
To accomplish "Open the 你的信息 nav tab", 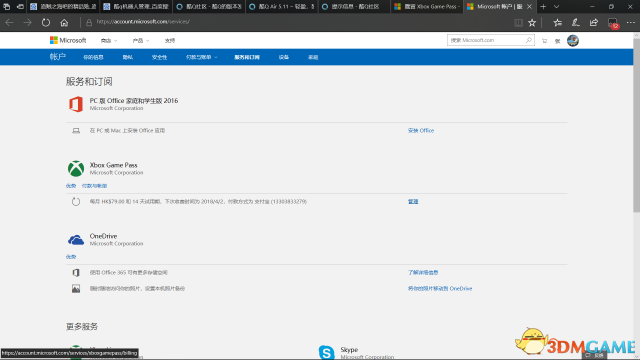I will point(93,57).
